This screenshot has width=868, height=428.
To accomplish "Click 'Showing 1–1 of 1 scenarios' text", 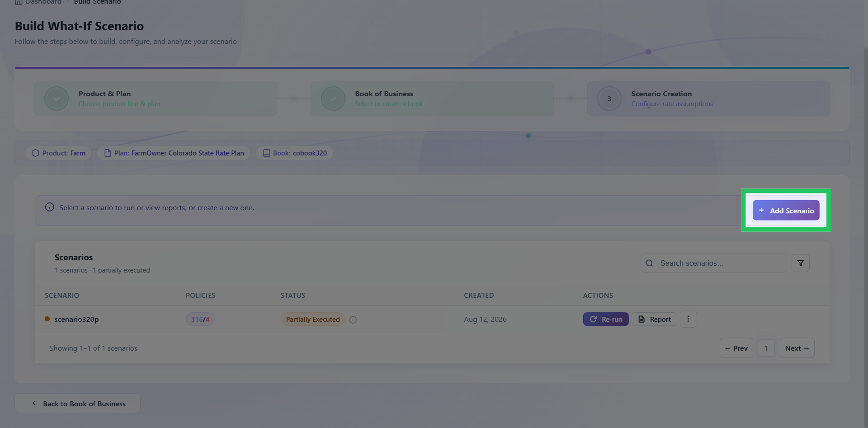I will [94, 348].
